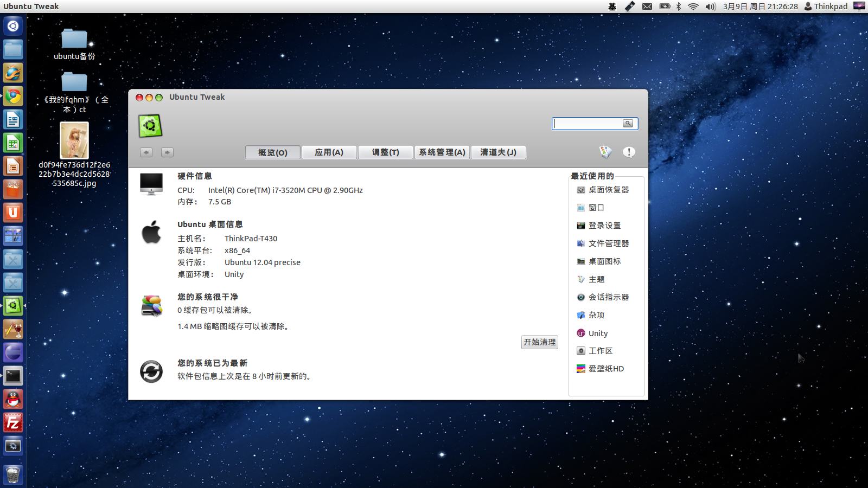This screenshot has width=868, height=488.
Task: Open the QQ penguin app in launcher
Action: click(x=13, y=399)
